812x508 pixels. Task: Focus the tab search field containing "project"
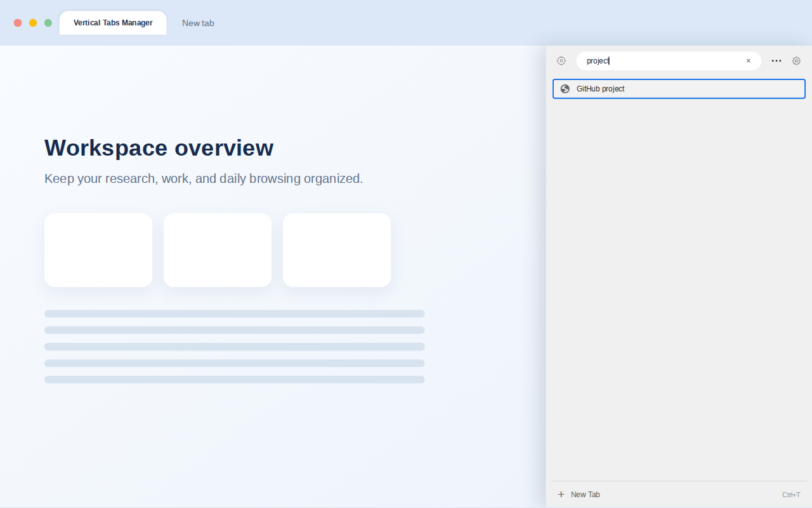pyautogui.click(x=669, y=61)
